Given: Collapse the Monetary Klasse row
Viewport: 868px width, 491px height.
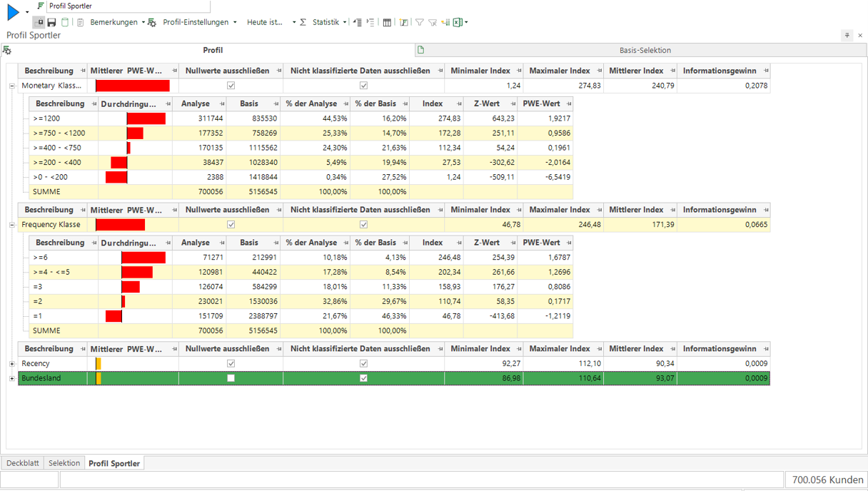Looking at the screenshot, I should (12, 86).
